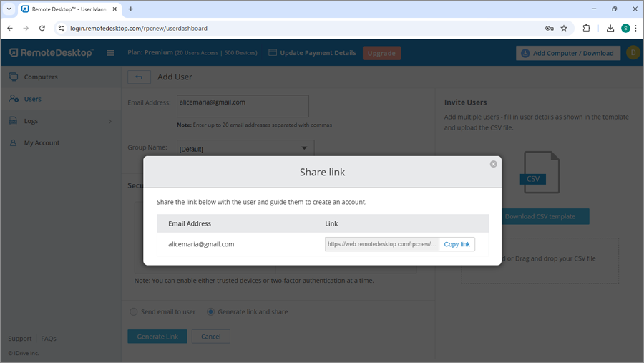Open the Support link
The width and height of the screenshot is (644, 363).
point(20,339)
